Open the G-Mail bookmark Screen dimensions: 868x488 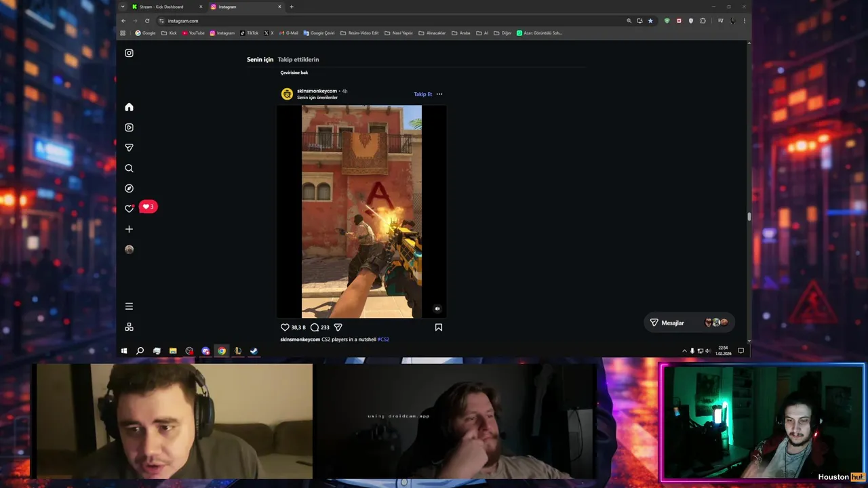pos(289,33)
